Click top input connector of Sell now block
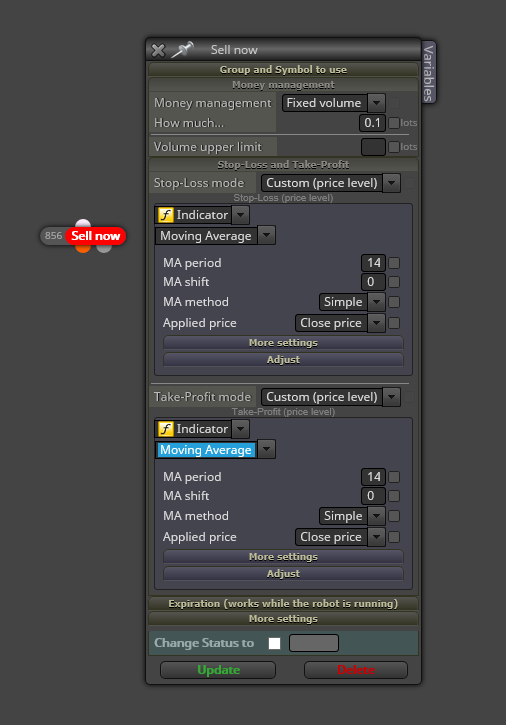This screenshot has width=506, height=725. coord(83,224)
